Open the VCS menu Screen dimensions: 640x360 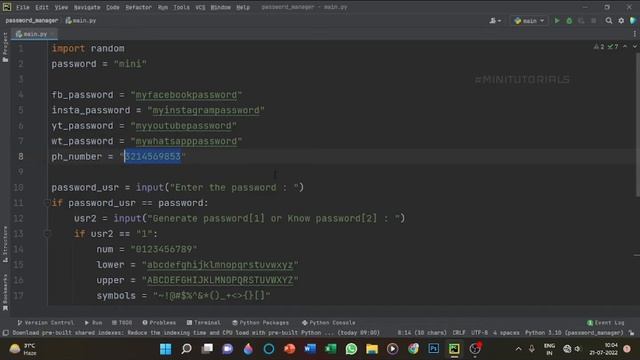pos(200,7)
